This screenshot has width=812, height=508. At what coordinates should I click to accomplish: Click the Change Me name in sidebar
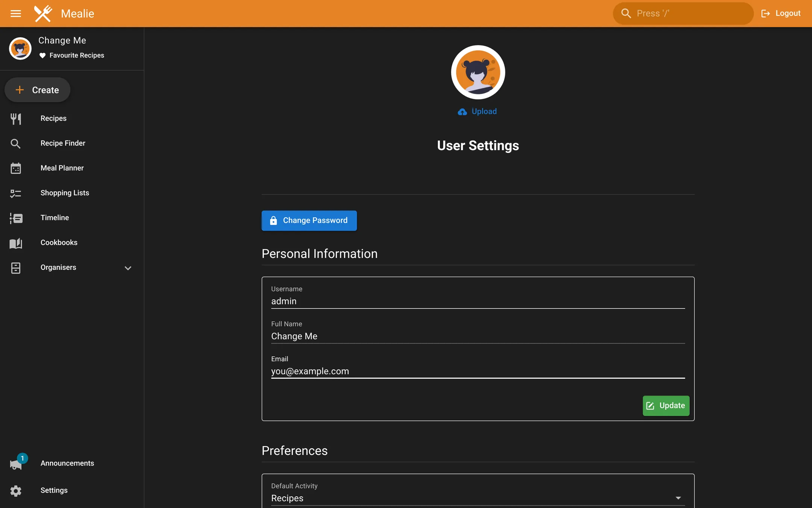(62, 40)
